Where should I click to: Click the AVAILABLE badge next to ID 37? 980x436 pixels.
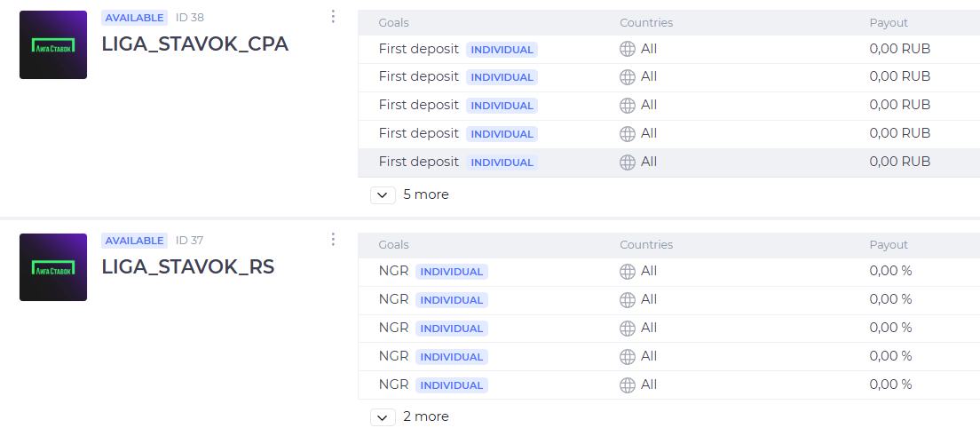134,241
